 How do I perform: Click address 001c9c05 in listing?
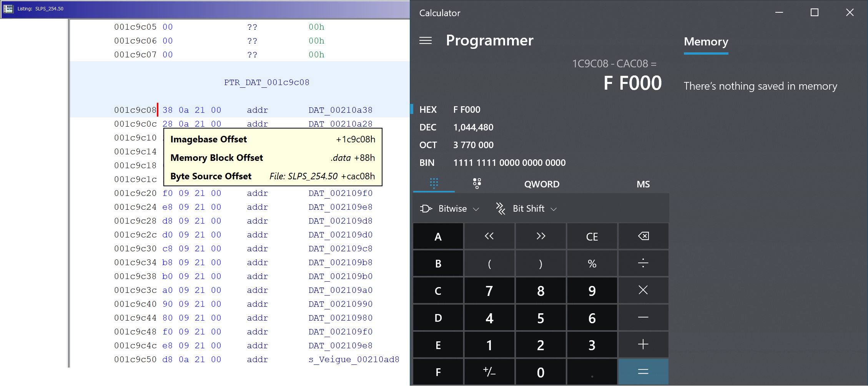(x=135, y=27)
